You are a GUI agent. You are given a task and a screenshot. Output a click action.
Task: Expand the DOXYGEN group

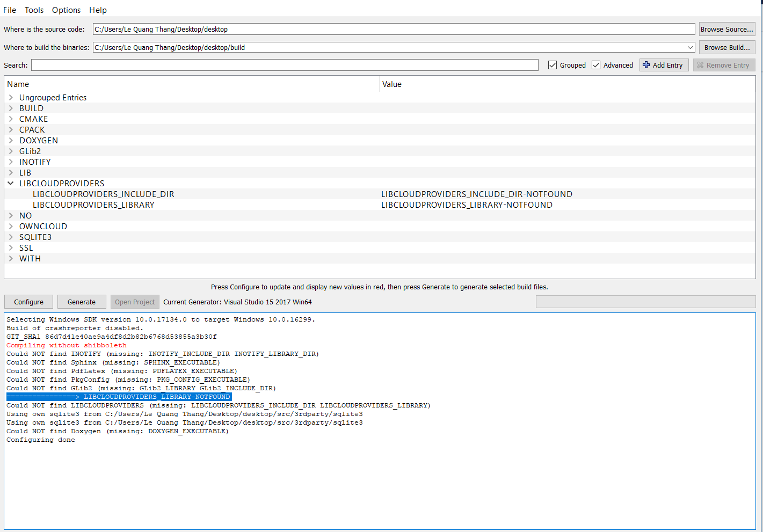click(x=11, y=140)
